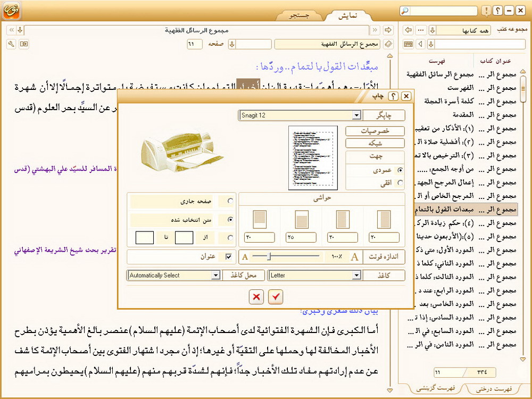Click the خصوصیات properties button

click(x=375, y=131)
